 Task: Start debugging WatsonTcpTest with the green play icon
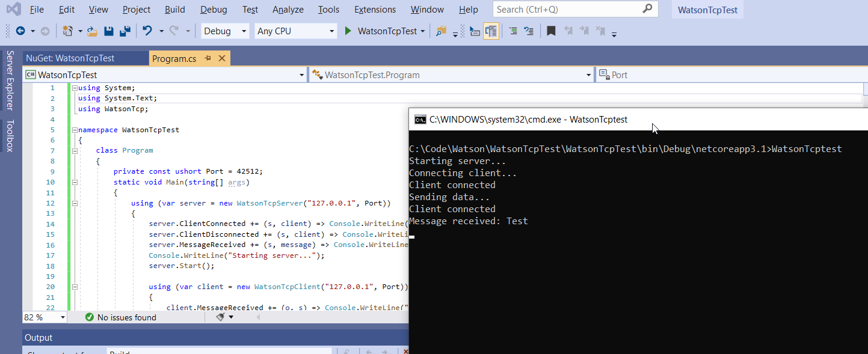click(x=348, y=31)
